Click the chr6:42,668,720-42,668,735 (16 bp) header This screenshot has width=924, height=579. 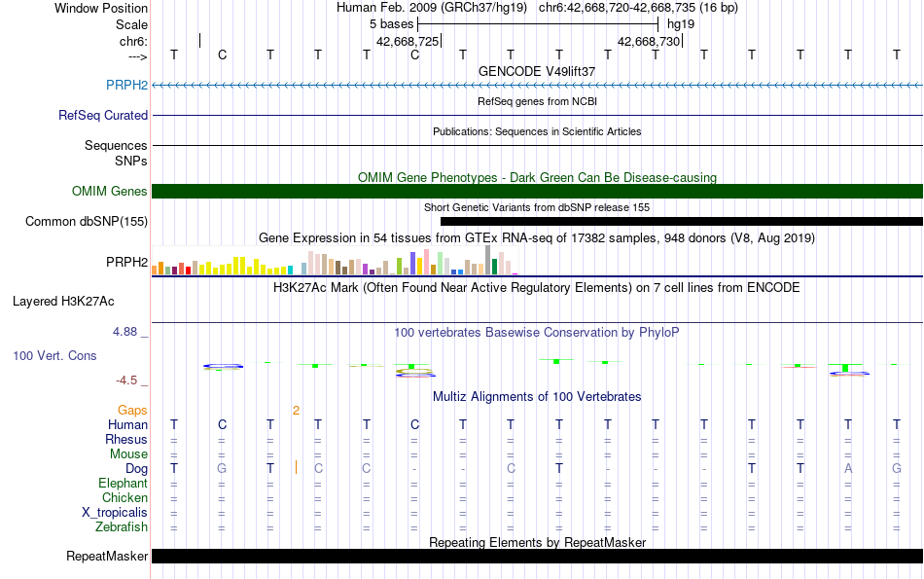(x=638, y=8)
